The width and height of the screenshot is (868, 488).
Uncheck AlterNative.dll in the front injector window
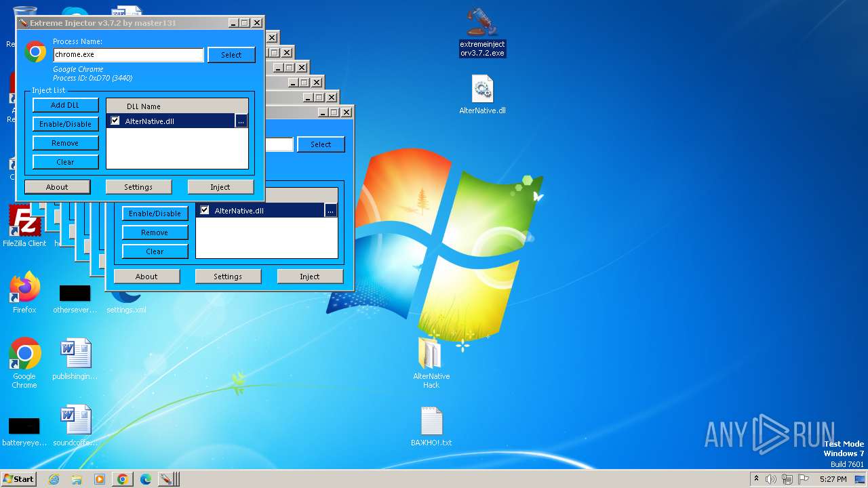115,121
